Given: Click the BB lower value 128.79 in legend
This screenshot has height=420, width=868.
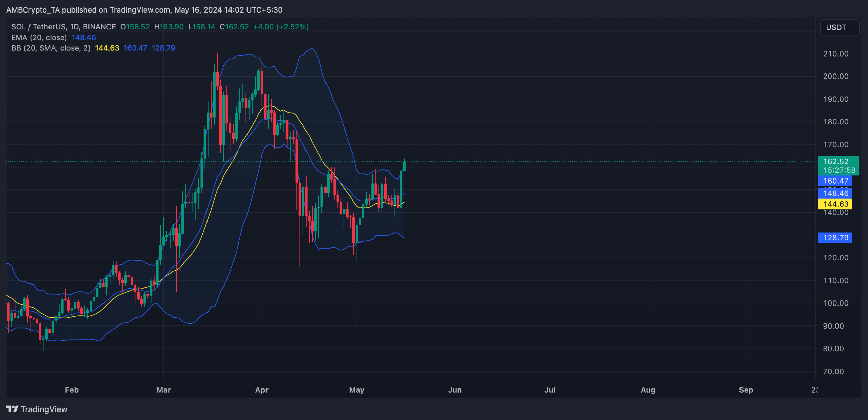Looking at the screenshot, I should (163, 48).
